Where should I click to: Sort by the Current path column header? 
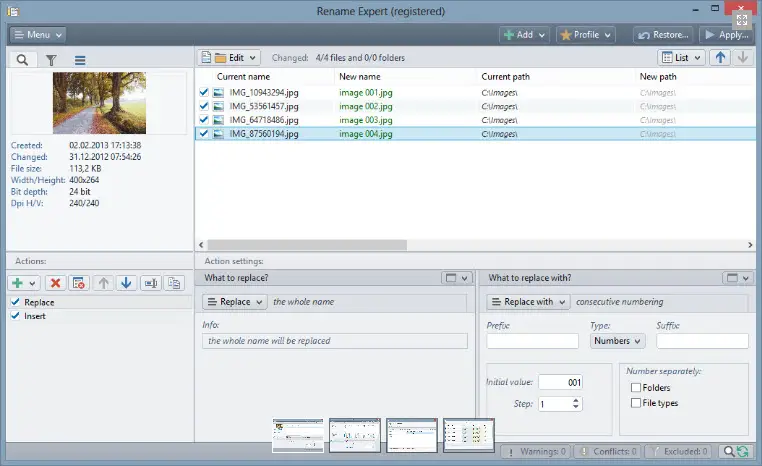tap(505, 76)
